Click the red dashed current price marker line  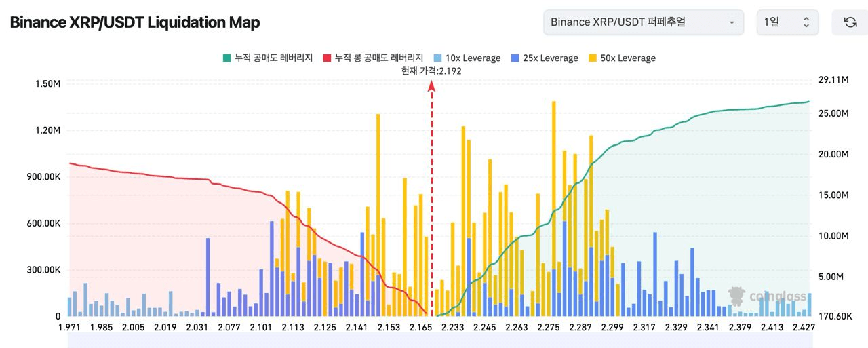[x=431, y=198]
